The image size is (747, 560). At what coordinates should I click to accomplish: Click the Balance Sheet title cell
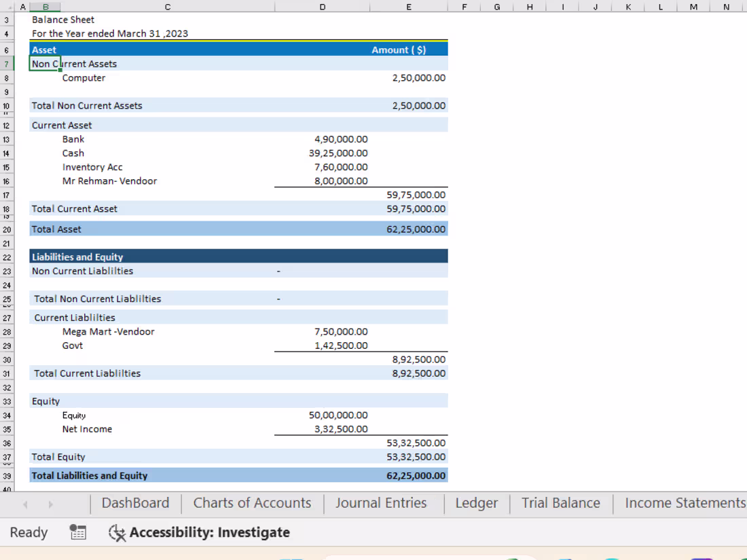[x=61, y=20]
